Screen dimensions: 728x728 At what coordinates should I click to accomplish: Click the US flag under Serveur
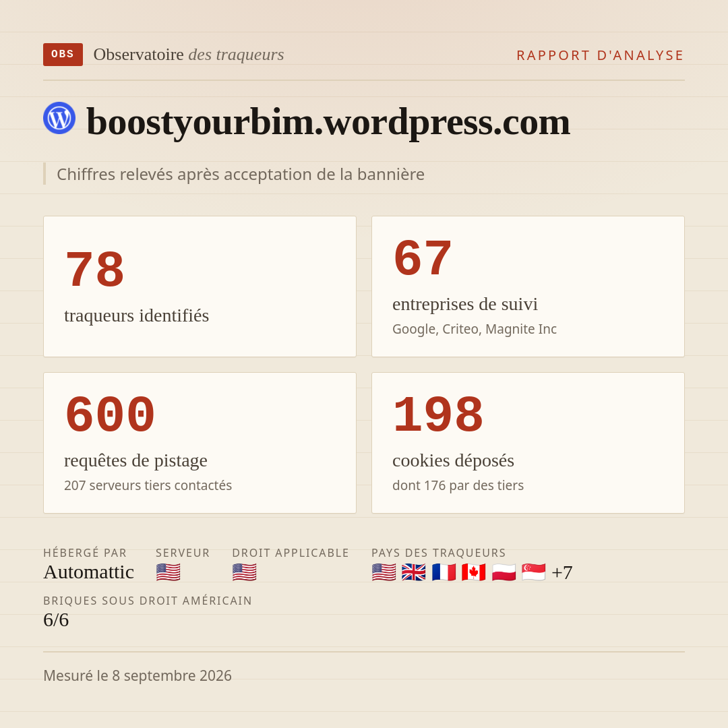tap(168, 572)
